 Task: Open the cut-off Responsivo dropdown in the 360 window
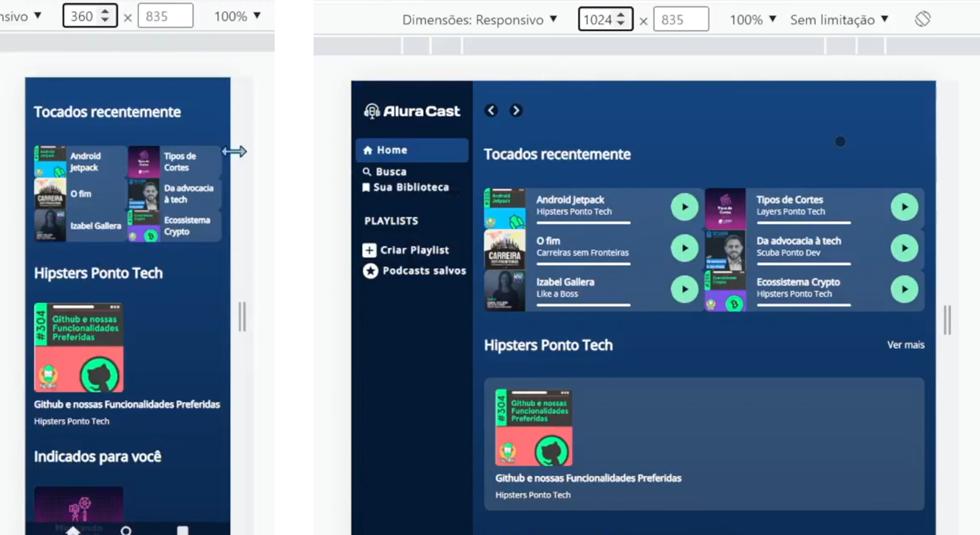pos(21,16)
